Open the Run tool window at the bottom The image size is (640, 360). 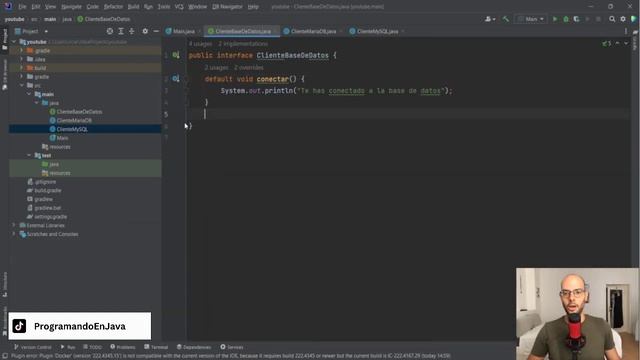[68, 347]
